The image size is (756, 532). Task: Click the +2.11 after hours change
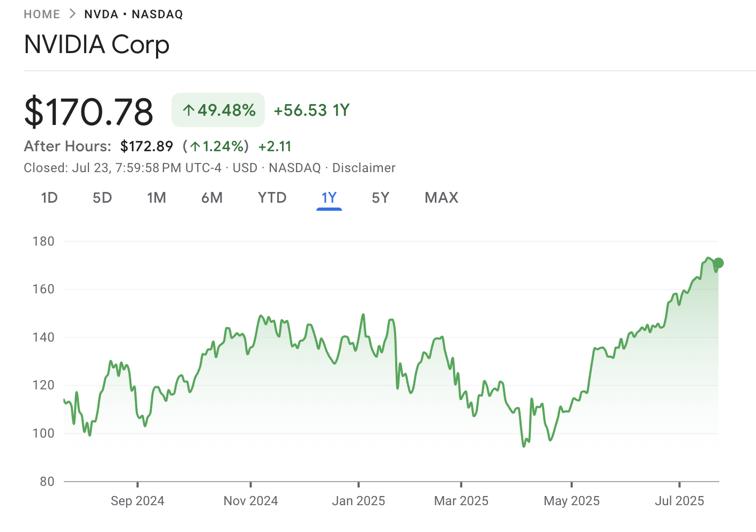click(275, 146)
